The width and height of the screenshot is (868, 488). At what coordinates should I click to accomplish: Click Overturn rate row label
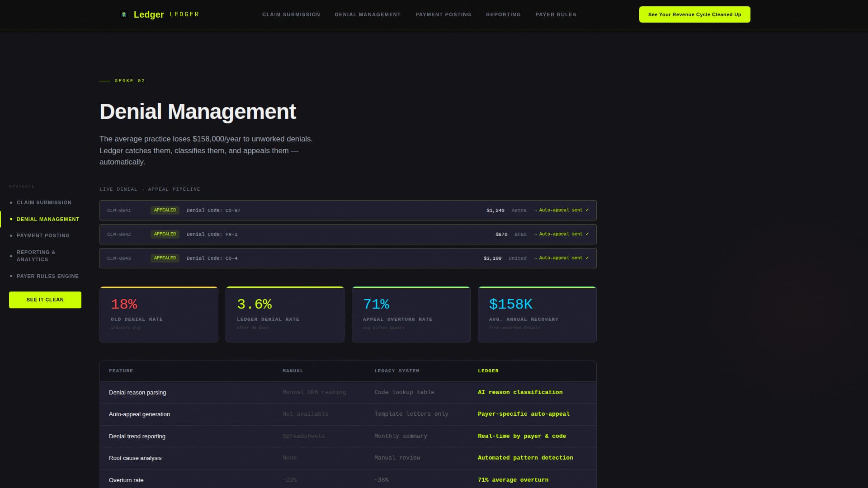tap(126, 480)
